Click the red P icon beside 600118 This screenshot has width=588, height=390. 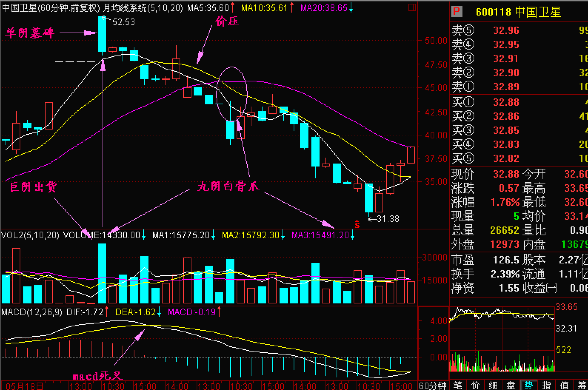[x=457, y=12]
